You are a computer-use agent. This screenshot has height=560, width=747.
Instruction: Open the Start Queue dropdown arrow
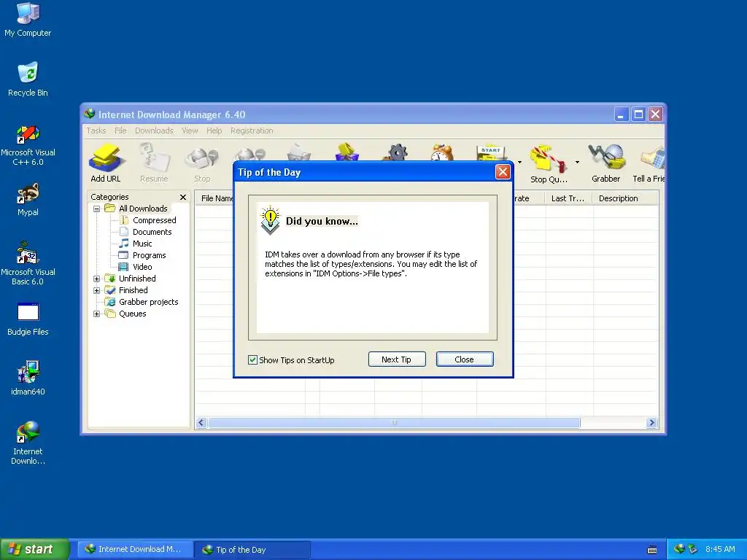(519, 163)
